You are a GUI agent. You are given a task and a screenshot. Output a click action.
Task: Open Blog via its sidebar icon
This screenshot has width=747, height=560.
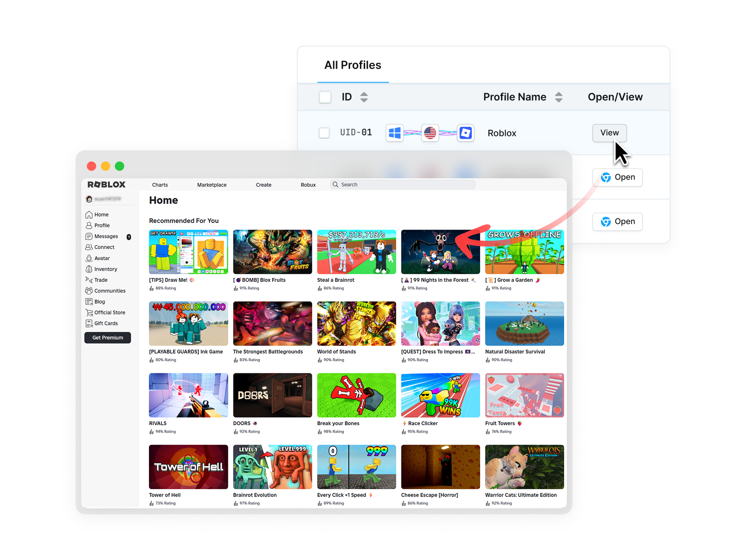click(x=89, y=301)
